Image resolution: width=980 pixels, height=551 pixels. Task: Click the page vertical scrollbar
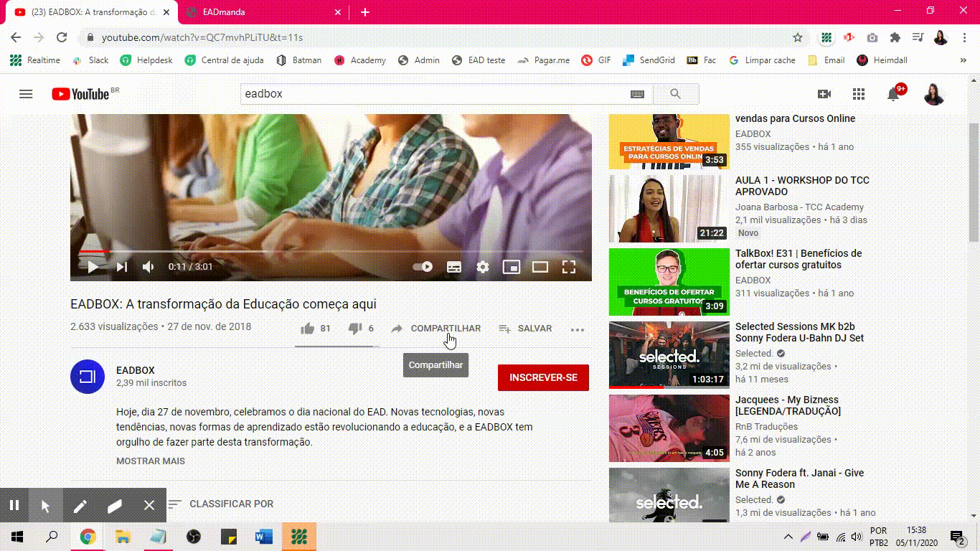(974, 183)
